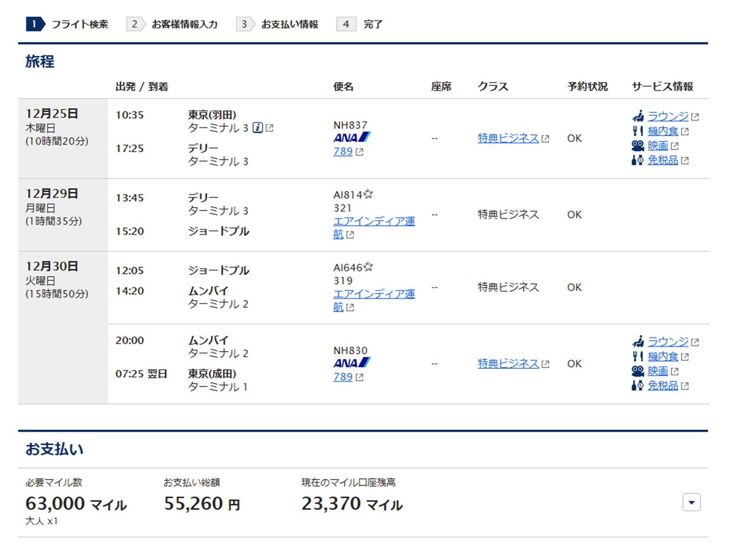Click the Haneda Terminal 3 info icon
The image size is (756, 549).
pyautogui.click(x=258, y=128)
